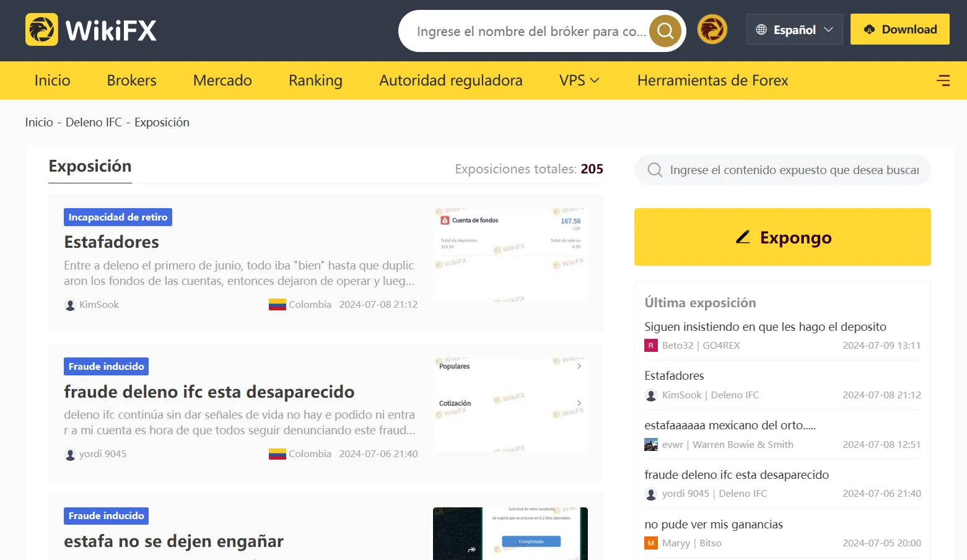Viewport: 967px width, 560px height.
Task: Click Deleno IFC breadcrumb link
Action: (94, 122)
